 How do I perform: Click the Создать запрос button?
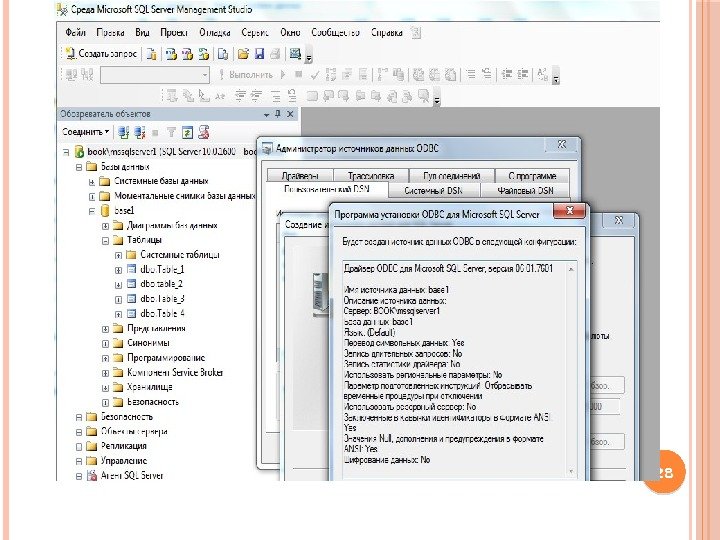[101, 54]
